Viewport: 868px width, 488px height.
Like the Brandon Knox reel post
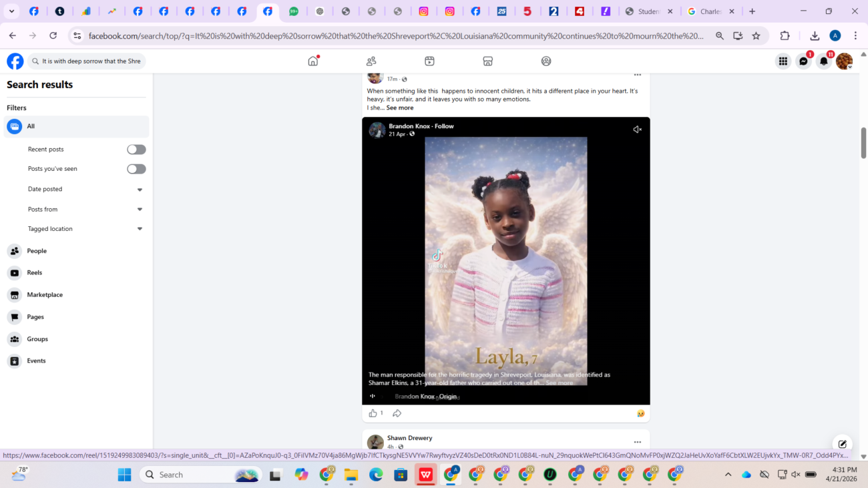coord(373,413)
